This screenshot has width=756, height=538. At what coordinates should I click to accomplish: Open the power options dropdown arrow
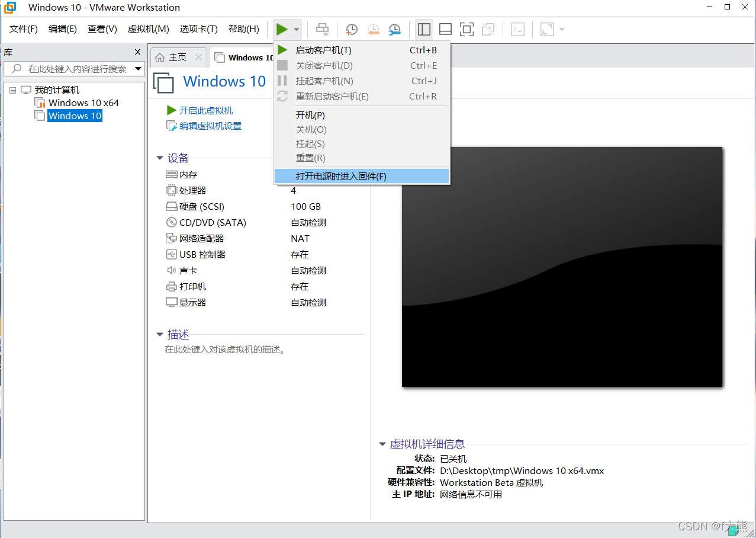coord(297,29)
